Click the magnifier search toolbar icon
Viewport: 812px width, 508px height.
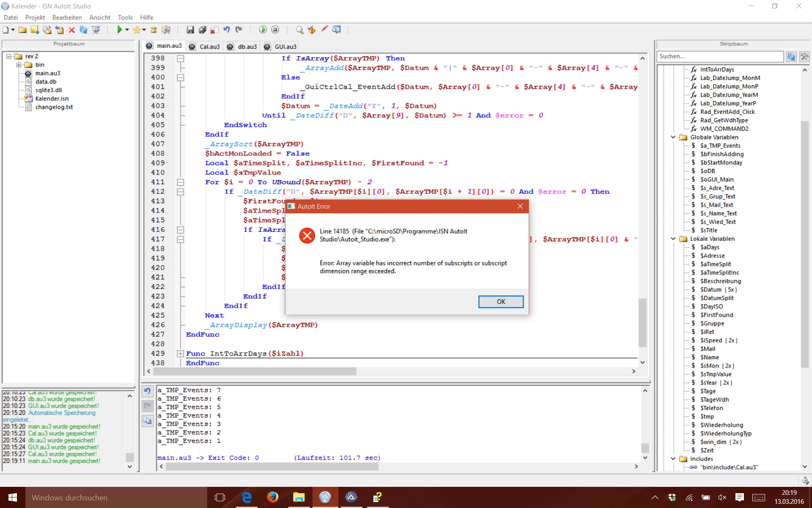tap(299, 30)
